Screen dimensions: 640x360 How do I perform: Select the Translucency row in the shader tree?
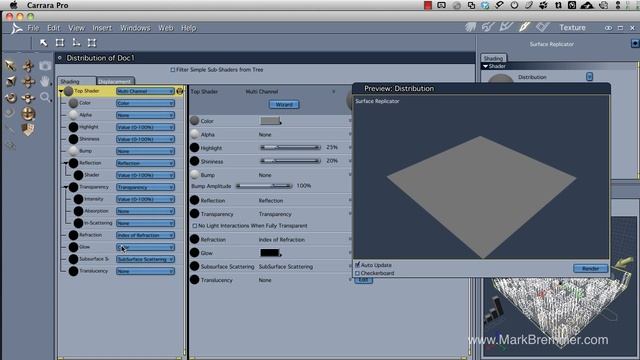[121, 271]
